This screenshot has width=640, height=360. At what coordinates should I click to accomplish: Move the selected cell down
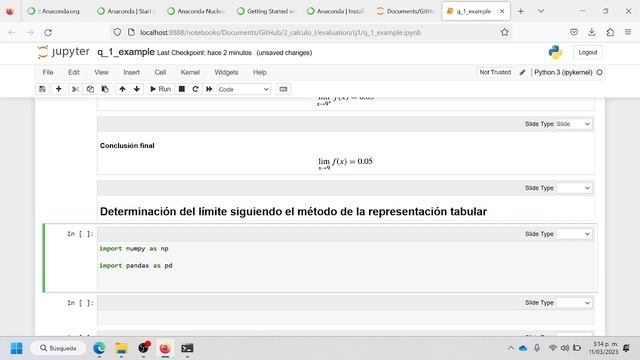137,89
